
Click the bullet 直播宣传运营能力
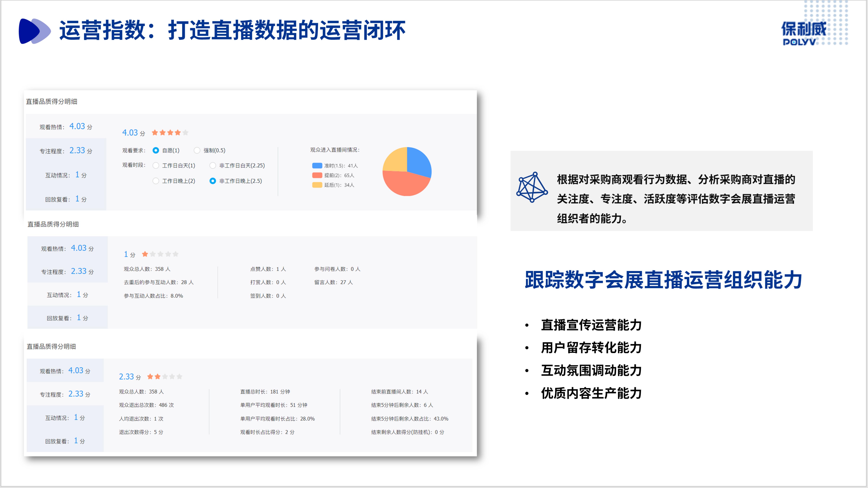[591, 325]
